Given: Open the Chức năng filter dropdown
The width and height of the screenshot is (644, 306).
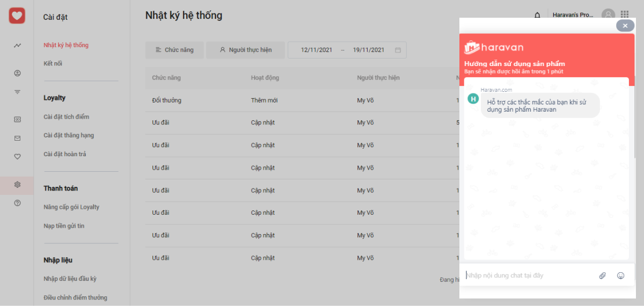Looking at the screenshot, I should pos(174,50).
